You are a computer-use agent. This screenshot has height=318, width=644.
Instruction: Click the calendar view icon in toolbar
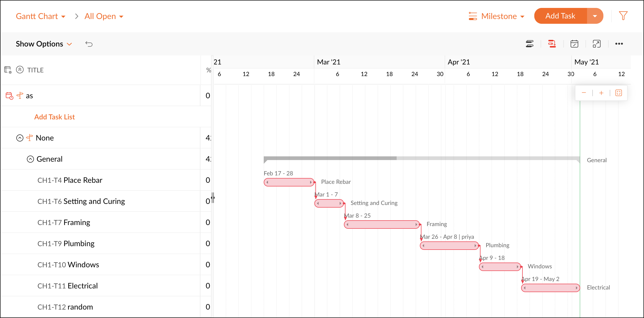pyautogui.click(x=575, y=44)
